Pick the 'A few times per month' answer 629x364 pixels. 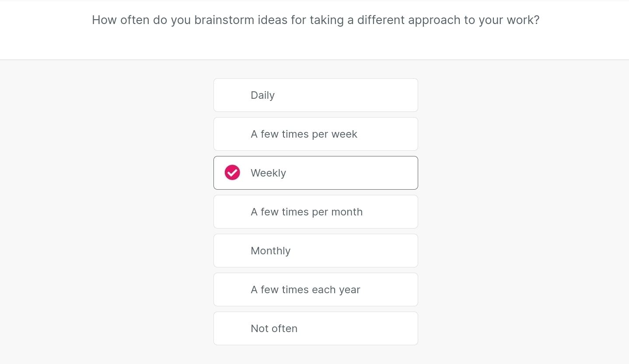click(x=315, y=212)
